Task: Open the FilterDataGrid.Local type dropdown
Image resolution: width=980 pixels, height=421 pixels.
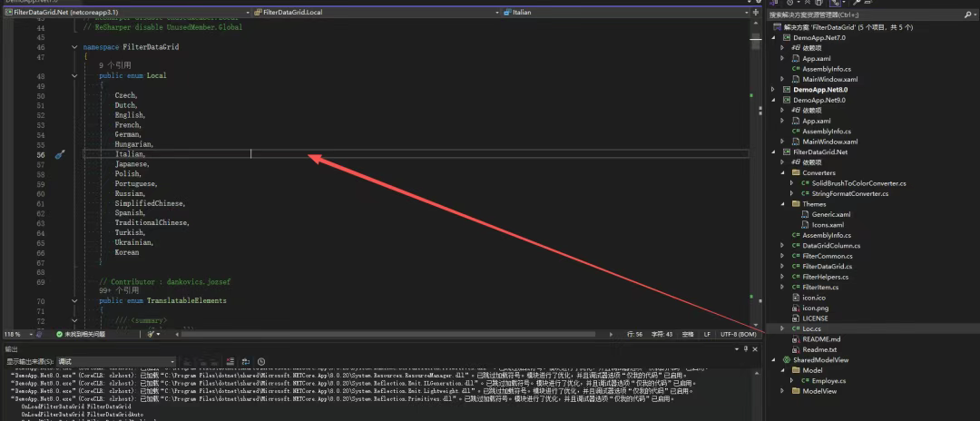Action: [x=374, y=13]
